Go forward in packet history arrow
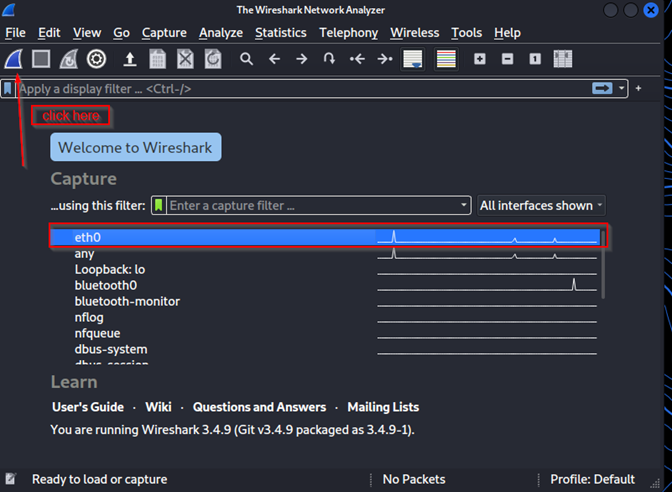The height and width of the screenshot is (492, 672). (302, 59)
